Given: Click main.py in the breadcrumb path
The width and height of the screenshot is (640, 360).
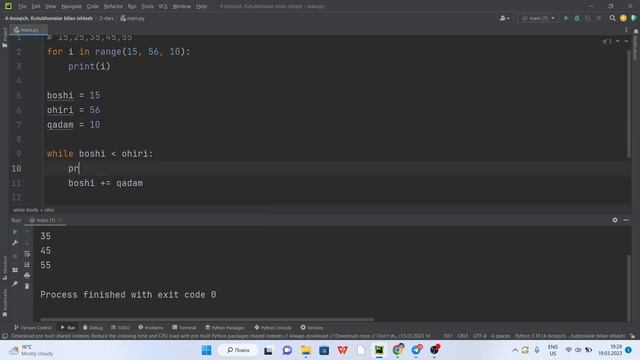Looking at the screenshot, I should (x=133, y=18).
